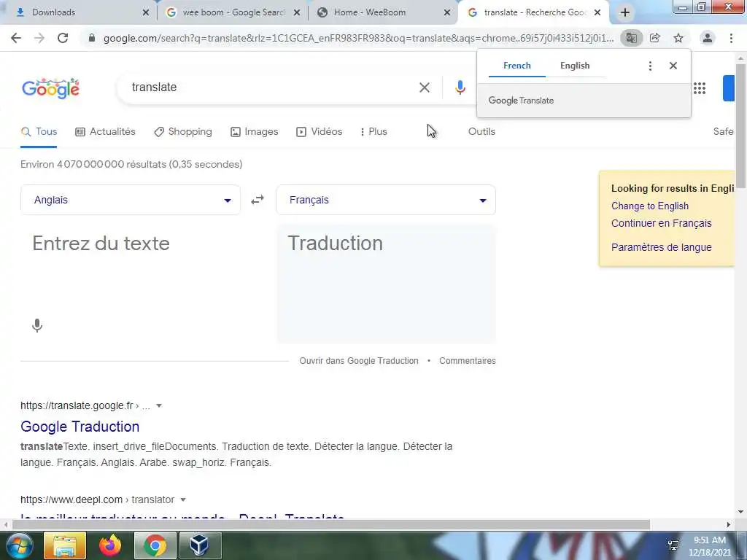Screen dimensions: 747x560
Task: Click the Commentaires link
Action: [468, 361]
